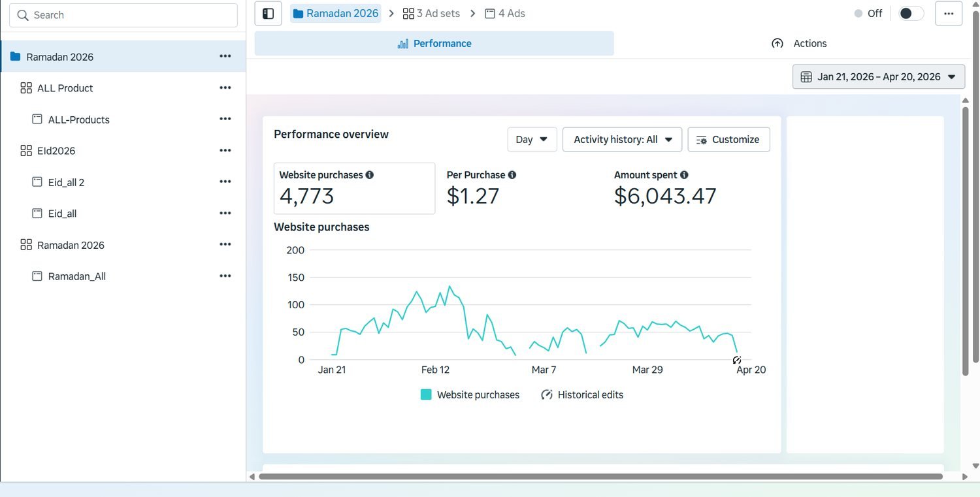Click the Customize button
Image resolution: width=980 pixels, height=497 pixels.
(x=728, y=139)
